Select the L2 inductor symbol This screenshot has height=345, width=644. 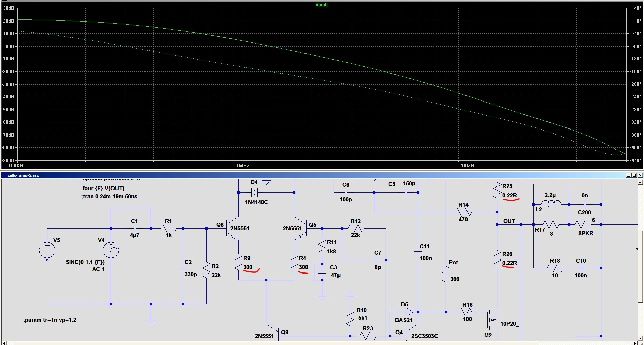coord(551,203)
